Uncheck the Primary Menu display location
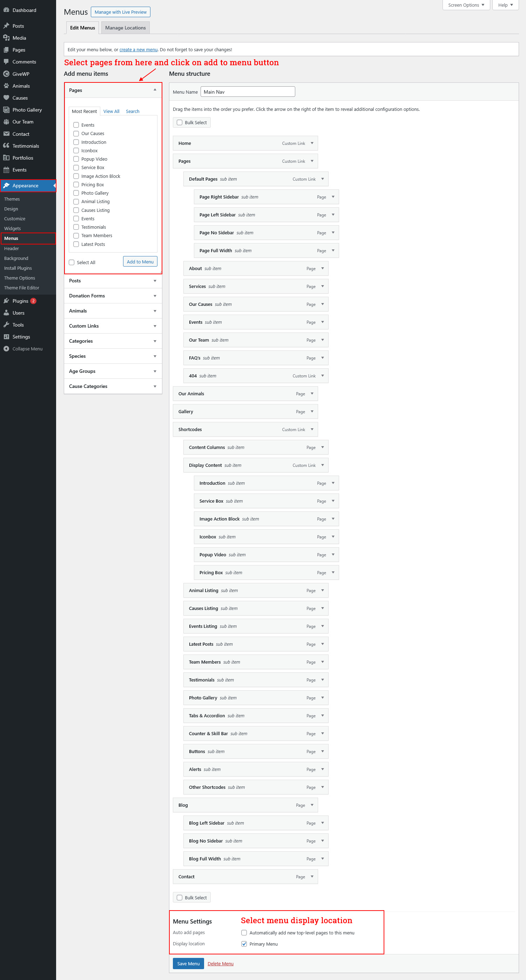Image resolution: width=526 pixels, height=980 pixels. 244,944
